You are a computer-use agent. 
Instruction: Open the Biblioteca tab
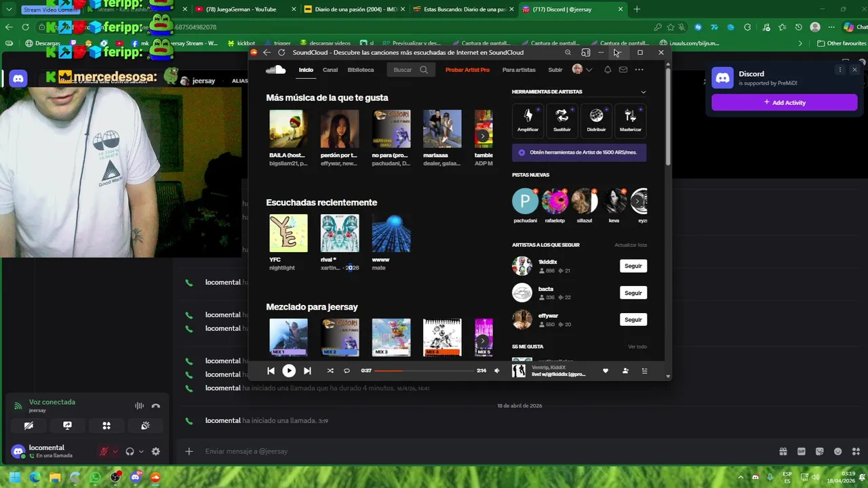pos(360,70)
